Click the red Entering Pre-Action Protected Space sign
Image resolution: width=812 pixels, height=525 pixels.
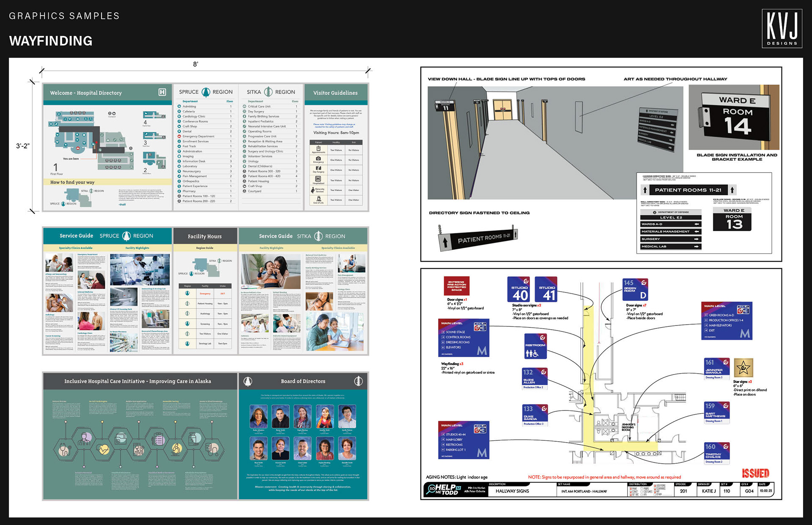[456, 286]
